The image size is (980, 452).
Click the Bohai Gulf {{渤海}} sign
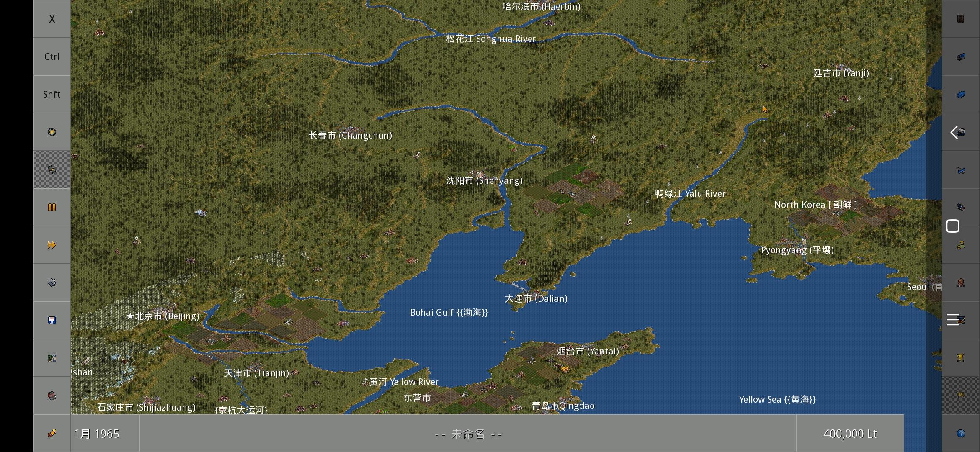449,313
